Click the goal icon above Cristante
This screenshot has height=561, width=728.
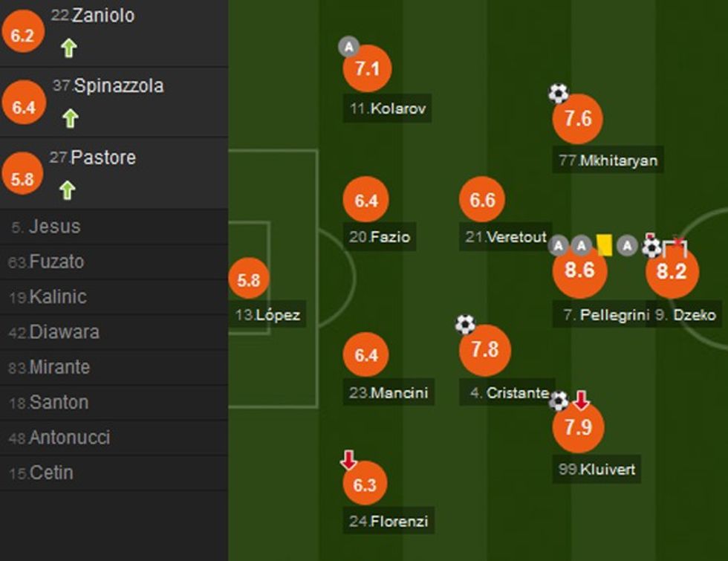click(464, 324)
